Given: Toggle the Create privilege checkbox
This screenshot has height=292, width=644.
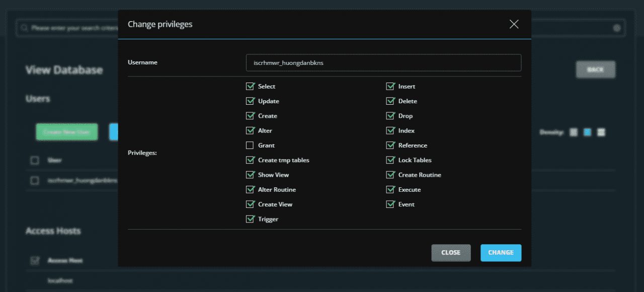Looking at the screenshot, I should click(x=250, y=116).
